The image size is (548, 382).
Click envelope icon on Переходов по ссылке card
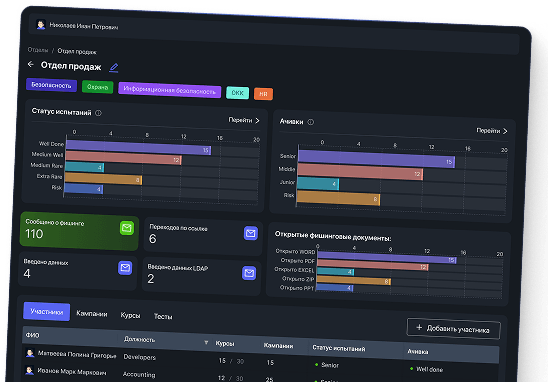pyautogui.click(x=251, y=233)
